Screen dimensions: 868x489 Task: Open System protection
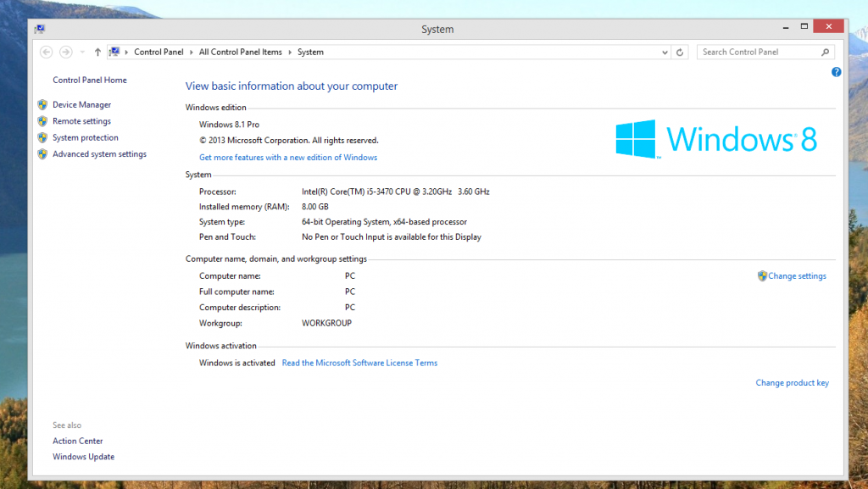point(86,138)
